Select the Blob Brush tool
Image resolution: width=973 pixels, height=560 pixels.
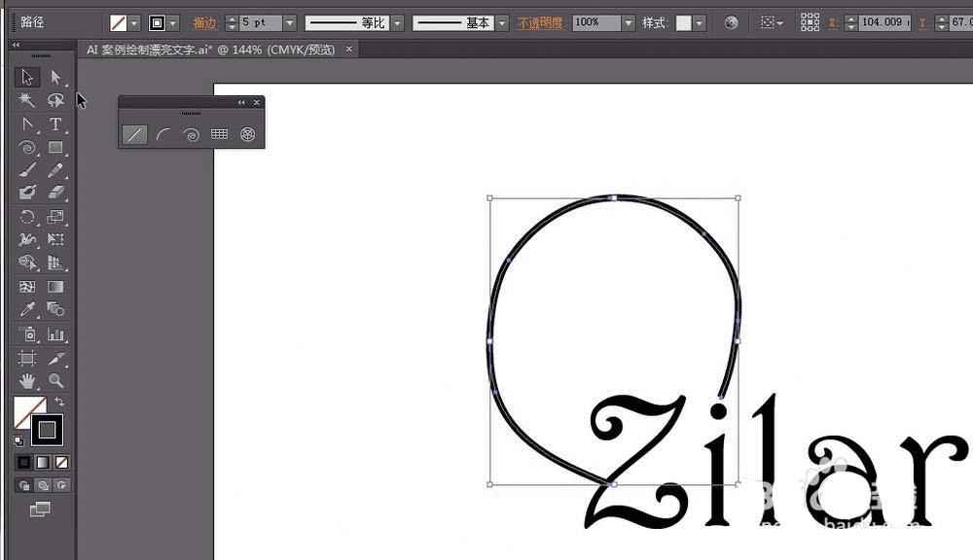pyautogui.click(x=27, y=192)
